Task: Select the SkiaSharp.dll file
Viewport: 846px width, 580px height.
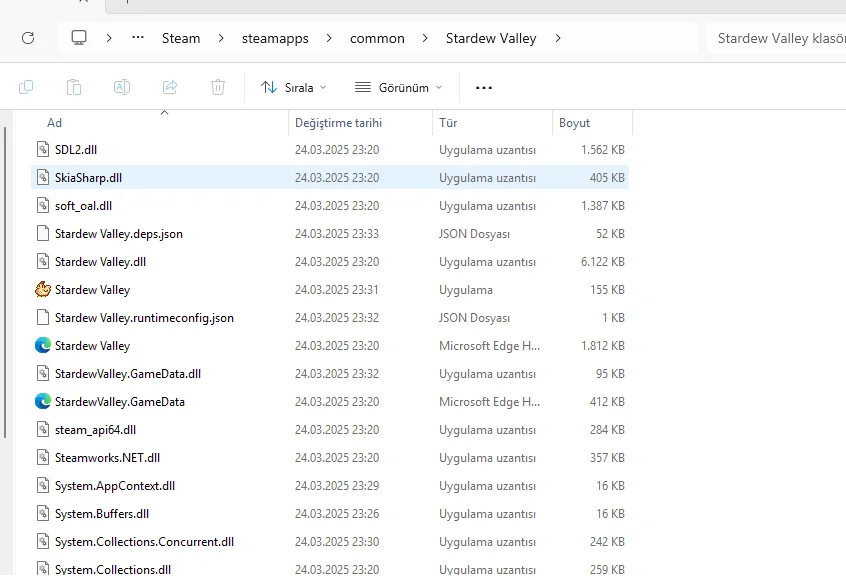Action: pyautogui.click(x=88, y=177)
